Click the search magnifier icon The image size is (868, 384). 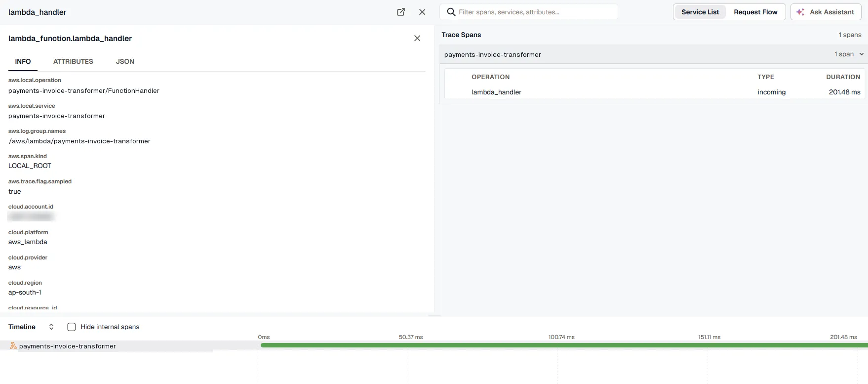tap(451, 12)
